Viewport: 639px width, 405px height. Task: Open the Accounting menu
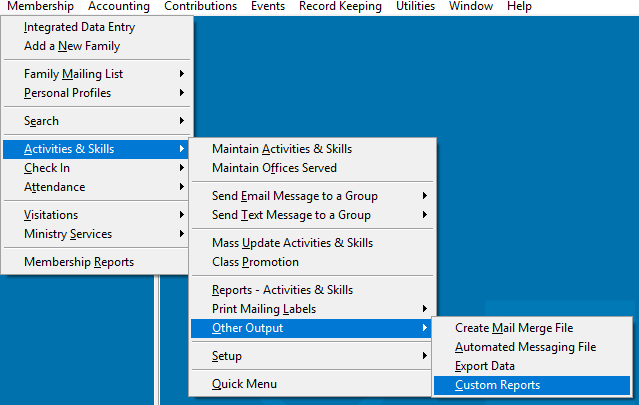pos(118,7)
